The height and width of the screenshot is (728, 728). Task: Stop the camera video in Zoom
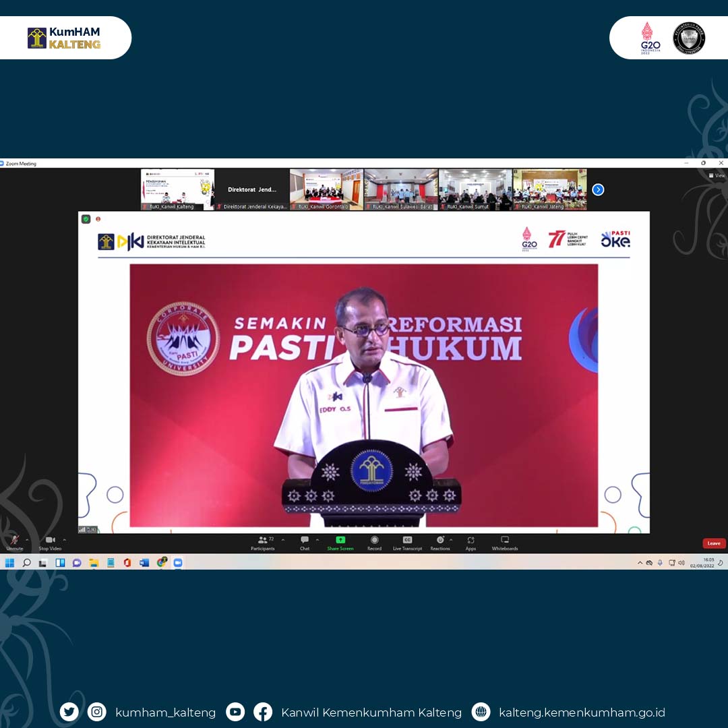(x=50, y=543)
